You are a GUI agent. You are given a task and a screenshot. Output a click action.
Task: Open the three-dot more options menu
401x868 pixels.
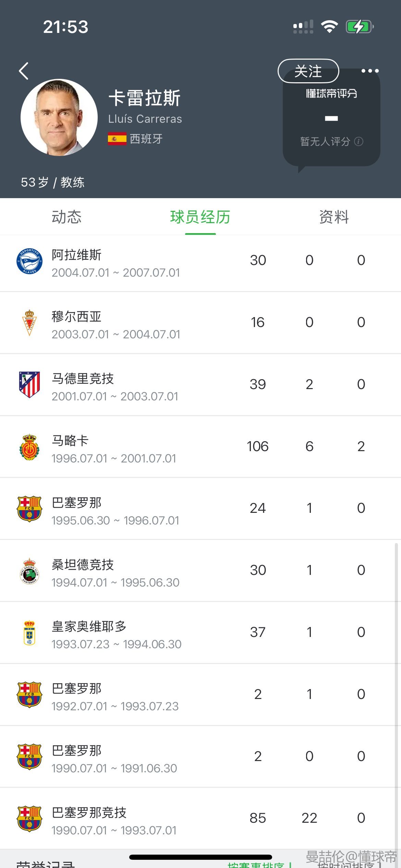pyautogui.click(x=370, y=71)
